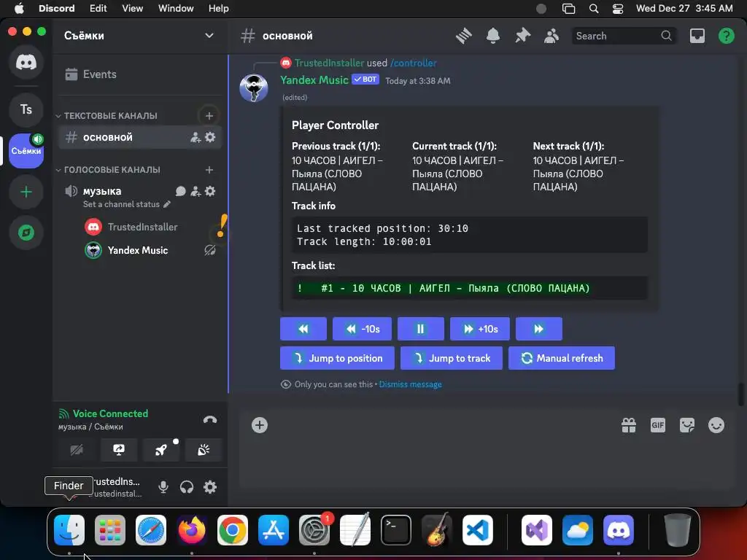Click Yandex Music bot avatar
Viewport: 747px width, 560px height.
click(253, 88)
